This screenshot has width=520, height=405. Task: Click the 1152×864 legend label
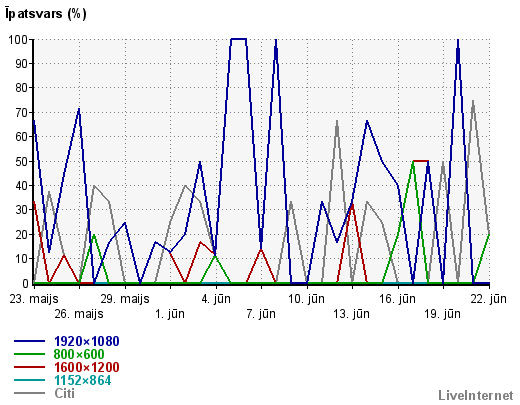[x=83, y=380]
